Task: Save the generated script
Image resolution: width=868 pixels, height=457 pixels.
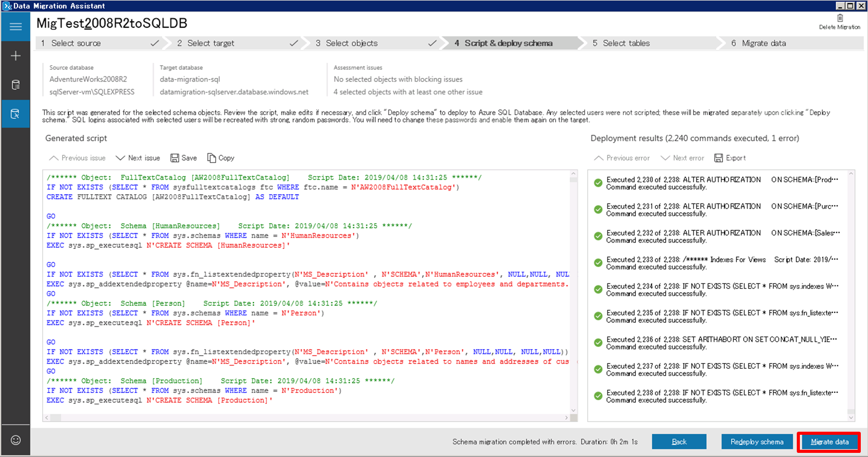Action: coord(184,158)
